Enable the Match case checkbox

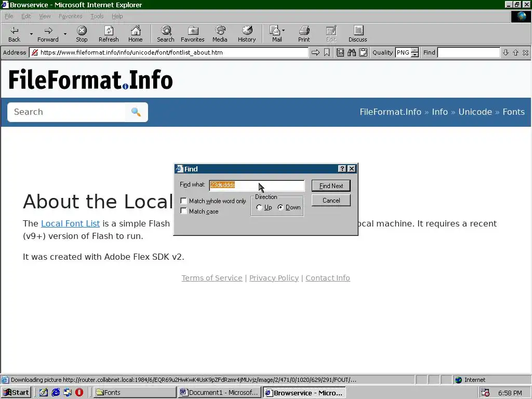click(183, 211)
